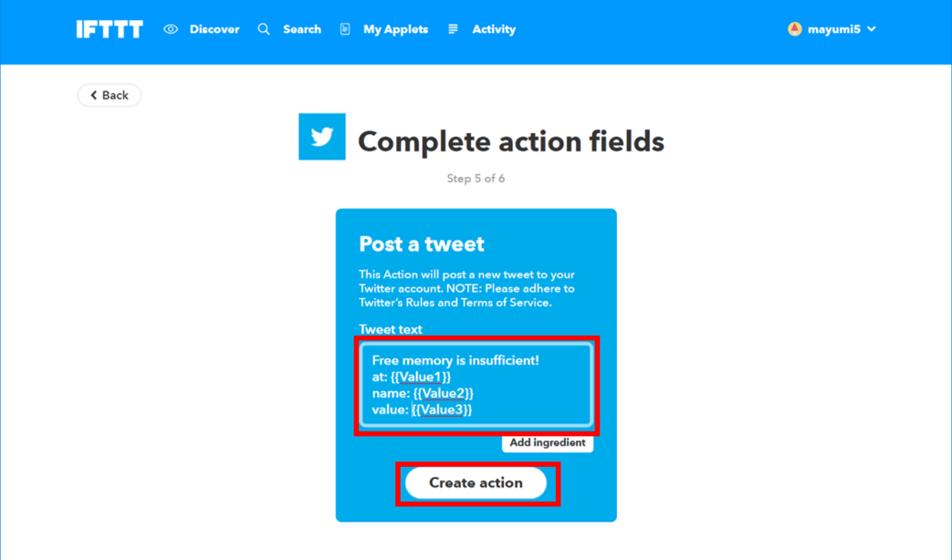Go Back to the previous step
952x560 pixels.
click(x=110, y=95)
